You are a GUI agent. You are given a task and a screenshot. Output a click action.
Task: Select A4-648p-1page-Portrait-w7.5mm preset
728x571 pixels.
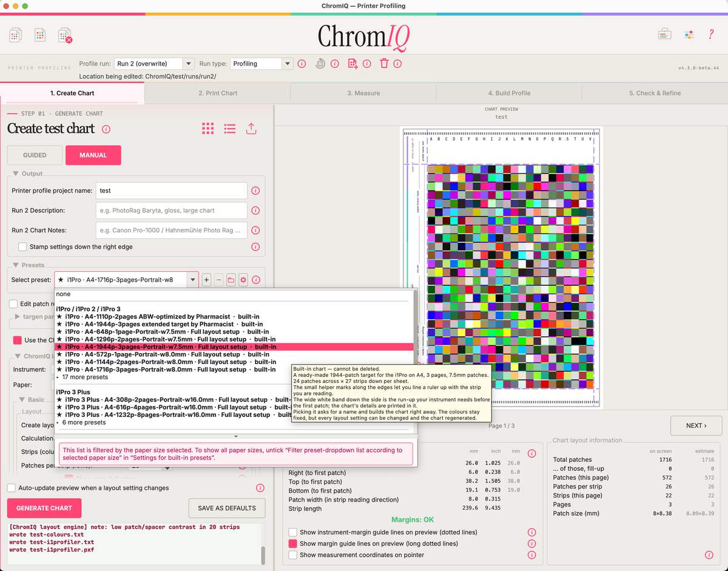[x=234, y=332]
